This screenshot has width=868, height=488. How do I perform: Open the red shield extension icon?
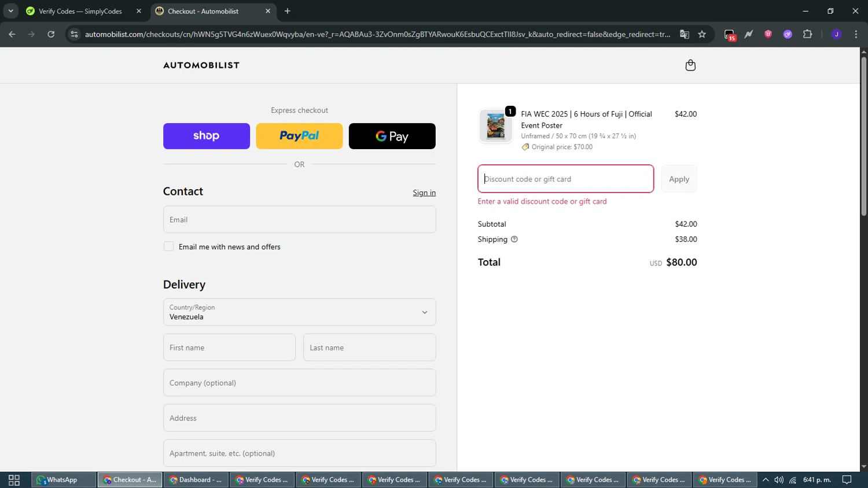click(768, 34)
